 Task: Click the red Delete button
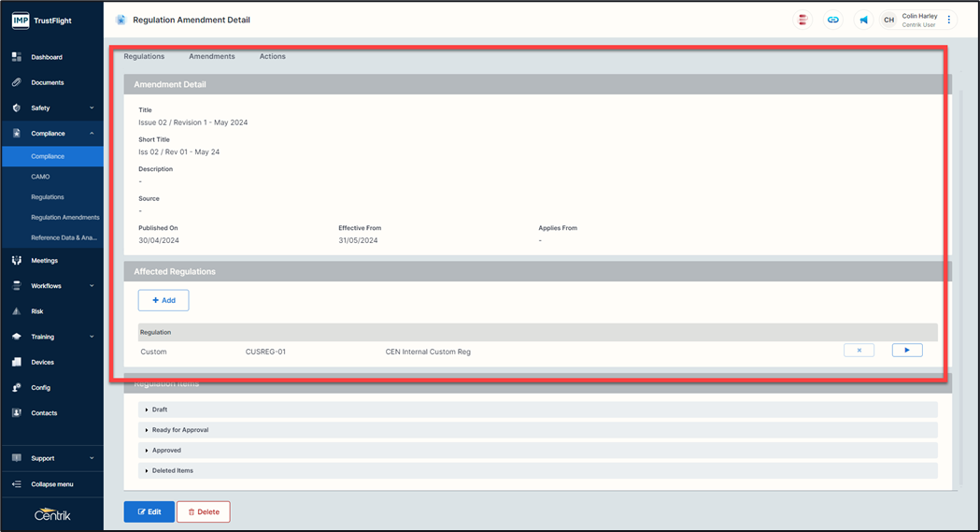(x=203, y=511)
